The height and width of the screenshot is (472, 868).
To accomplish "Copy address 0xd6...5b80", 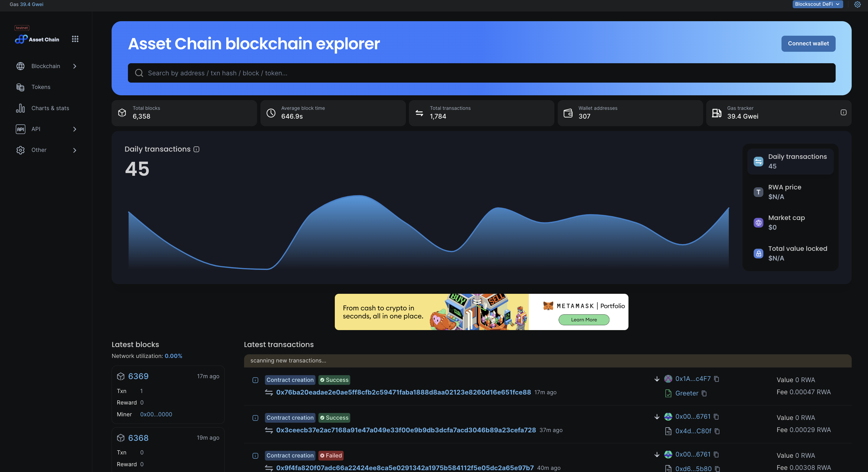I will (717, 469).
